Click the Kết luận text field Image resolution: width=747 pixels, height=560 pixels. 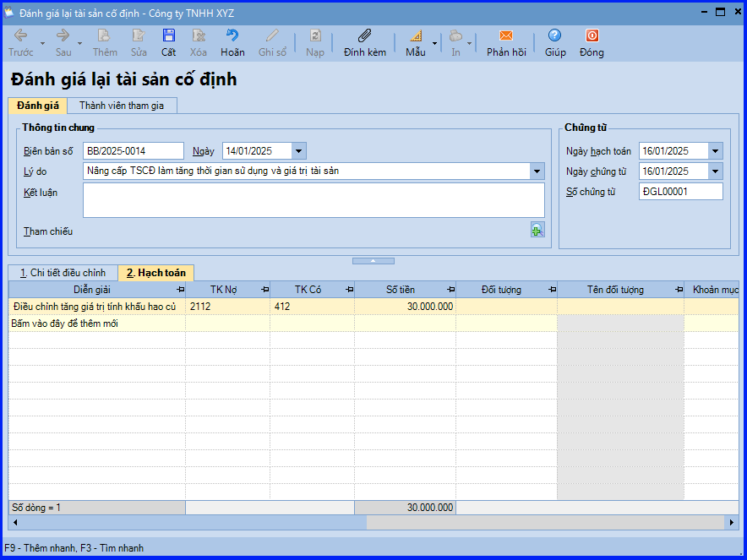coord(313,200)
